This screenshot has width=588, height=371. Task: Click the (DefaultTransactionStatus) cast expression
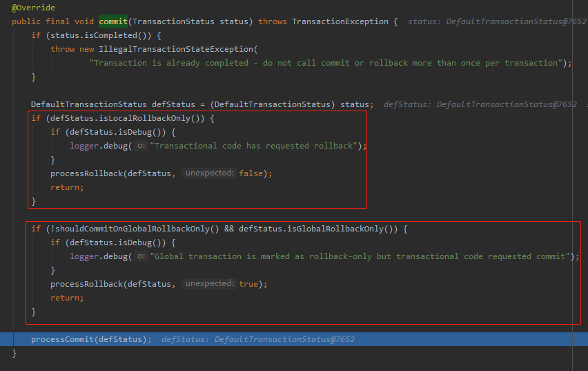coord(273,104)
